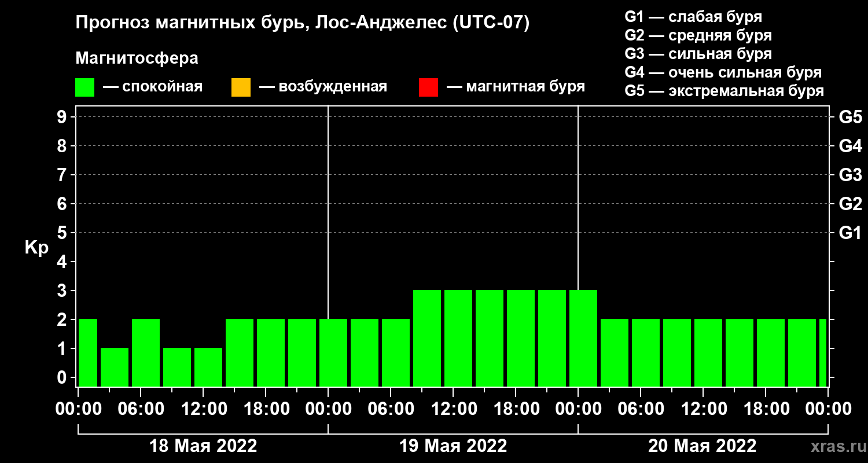Click the '18:00' tick label under 20 Мая

tap(766, 409)
